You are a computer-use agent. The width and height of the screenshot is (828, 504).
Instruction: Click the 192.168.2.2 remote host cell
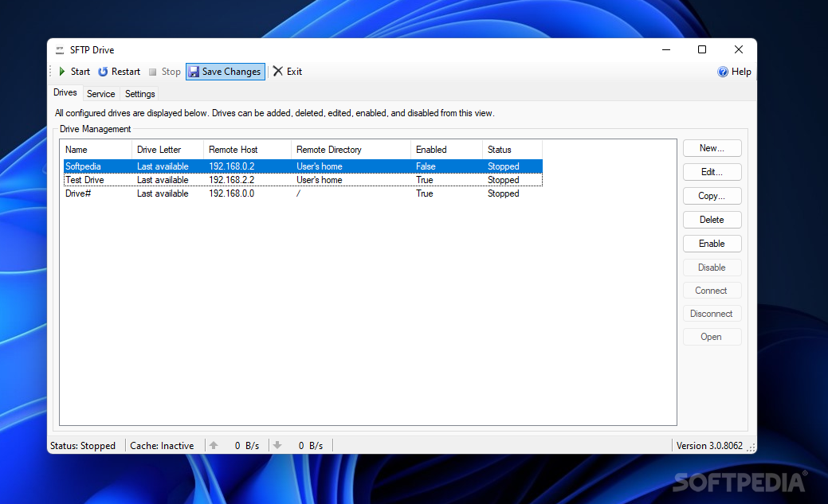coord(231,180)
